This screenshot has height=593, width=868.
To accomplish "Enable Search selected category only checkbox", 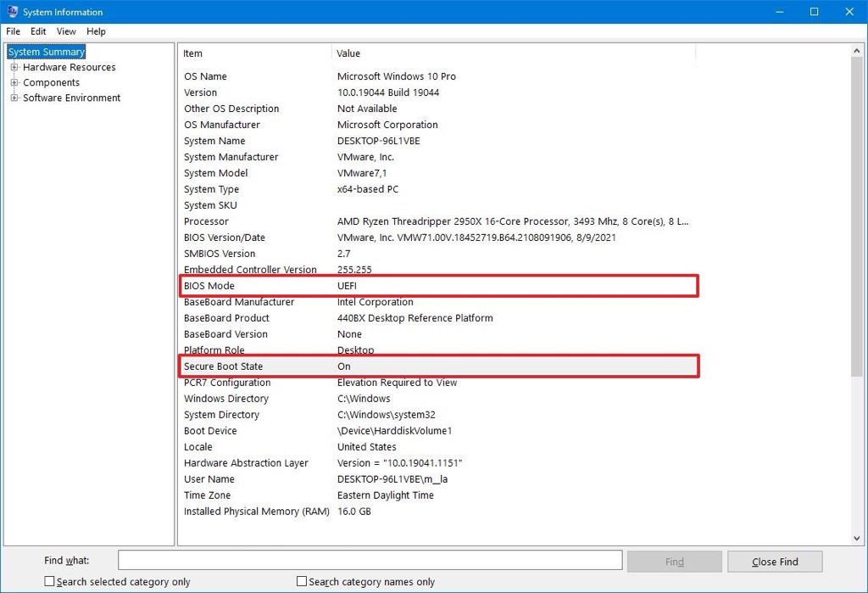I will coord(50,581).
